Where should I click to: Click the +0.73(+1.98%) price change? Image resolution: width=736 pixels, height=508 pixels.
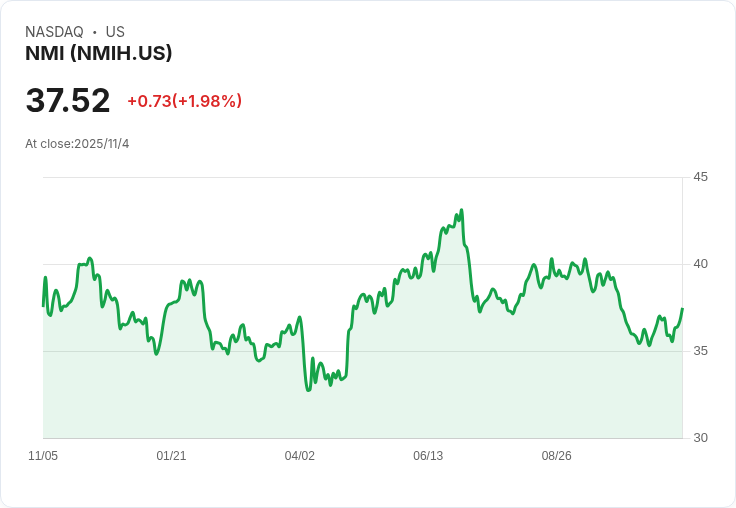click(184, 101)
